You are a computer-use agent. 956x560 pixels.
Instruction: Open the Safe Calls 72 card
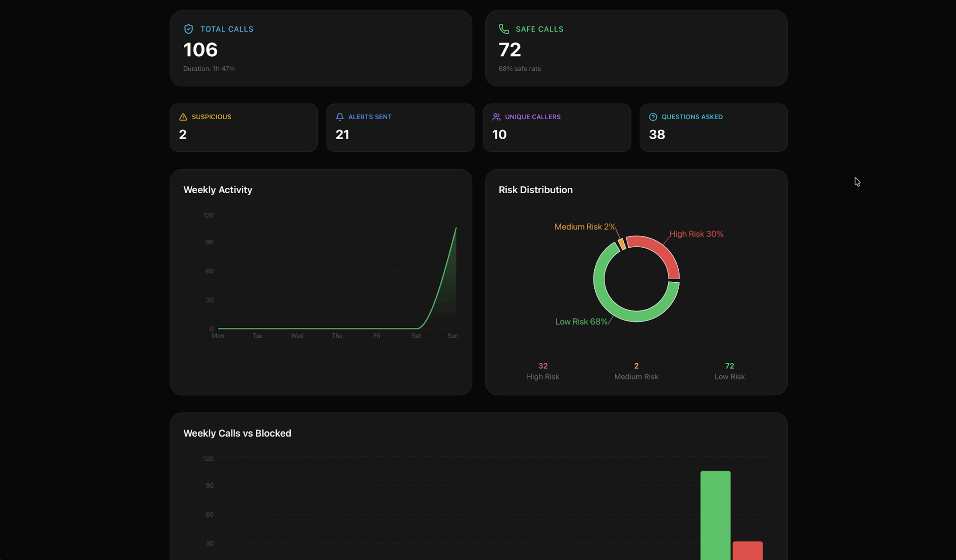636,48
